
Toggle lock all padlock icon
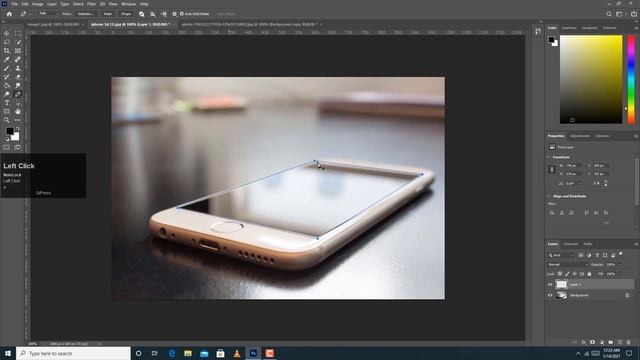(589, 274)
